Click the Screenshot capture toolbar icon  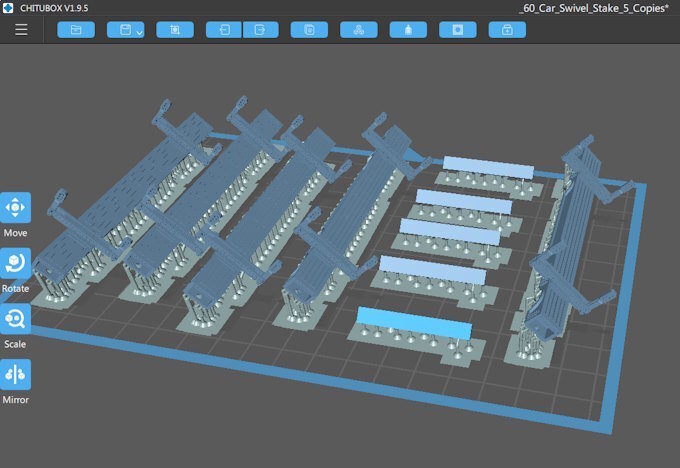[175, 30]
